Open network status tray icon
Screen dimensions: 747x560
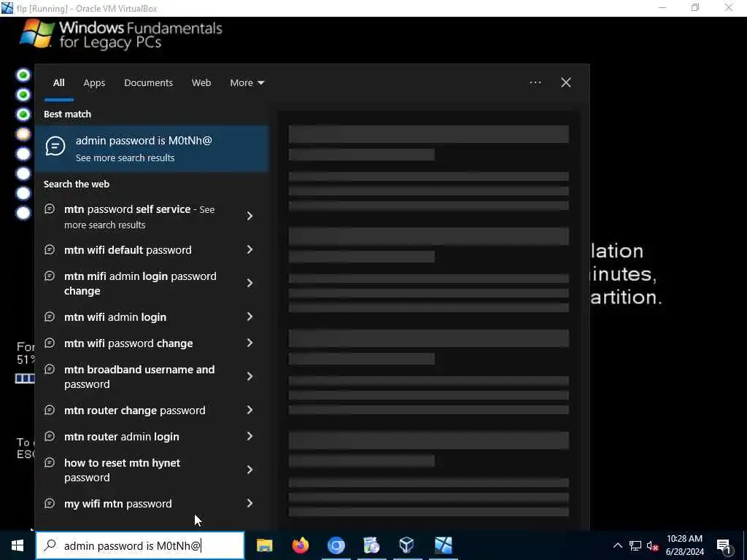635,545
